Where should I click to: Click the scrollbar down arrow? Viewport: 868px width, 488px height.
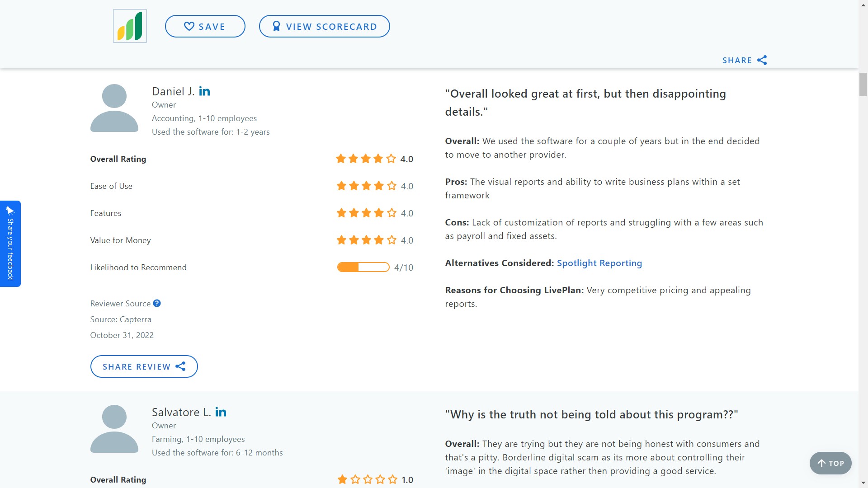[x=863, y=483]
